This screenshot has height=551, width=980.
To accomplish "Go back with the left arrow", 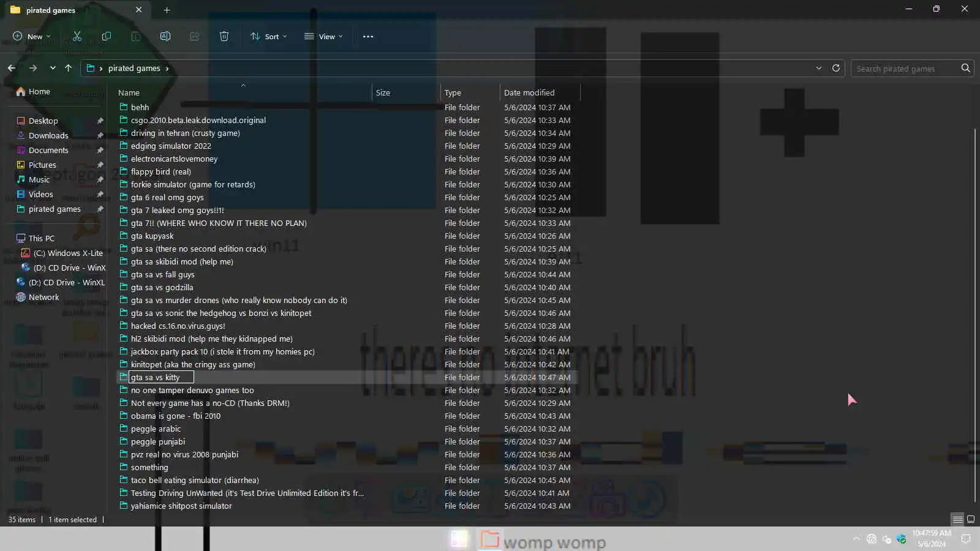I will [12, 68].
